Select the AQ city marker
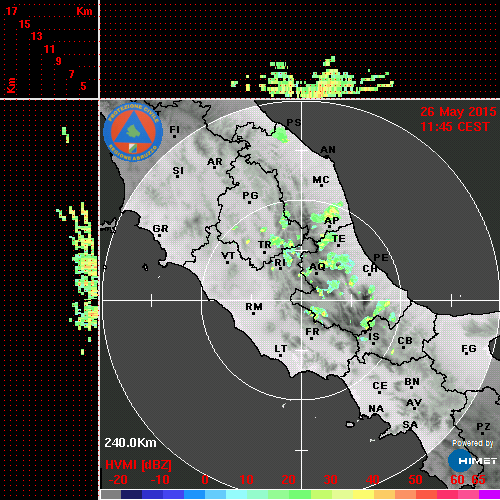The height and width of the screenshot is (500, 500). (x=316, y=273)
